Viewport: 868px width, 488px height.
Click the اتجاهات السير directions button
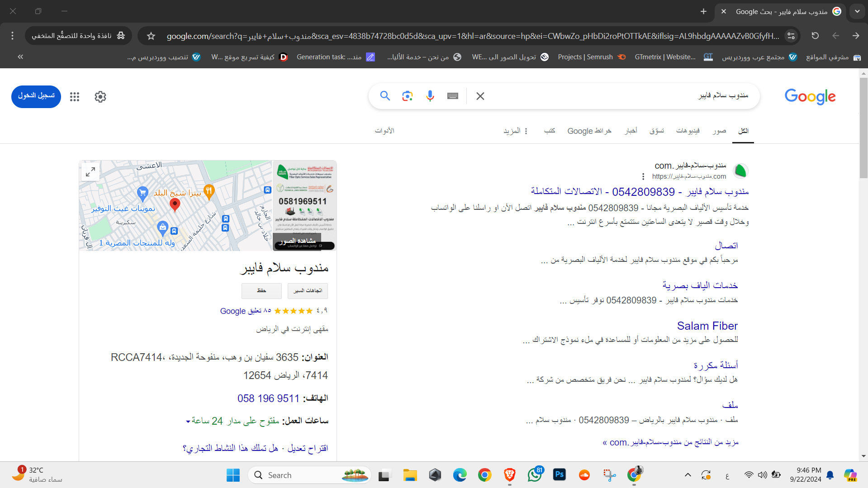pos(308,291)
